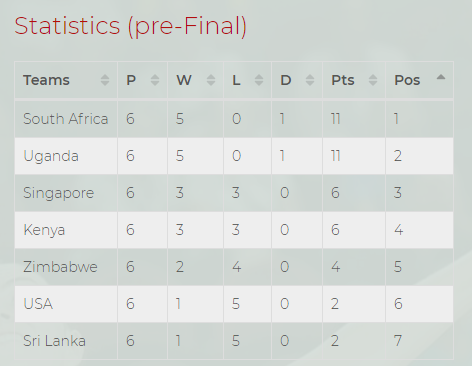Click the Pos column header label

tap(407, 80)
